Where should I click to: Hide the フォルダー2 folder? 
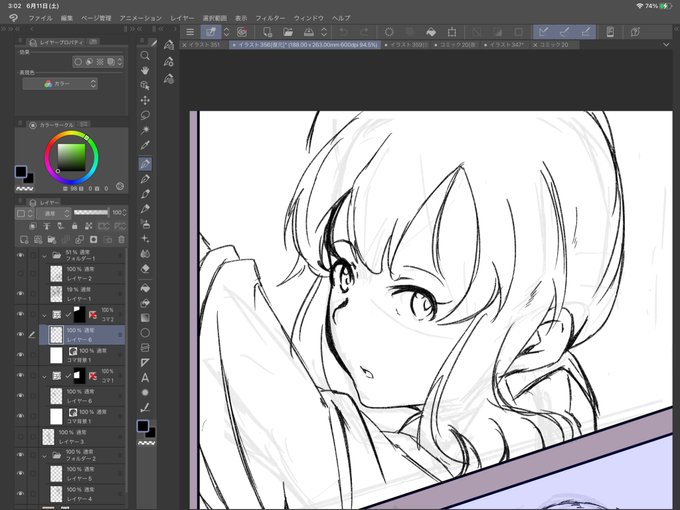[x=20, y=455]
